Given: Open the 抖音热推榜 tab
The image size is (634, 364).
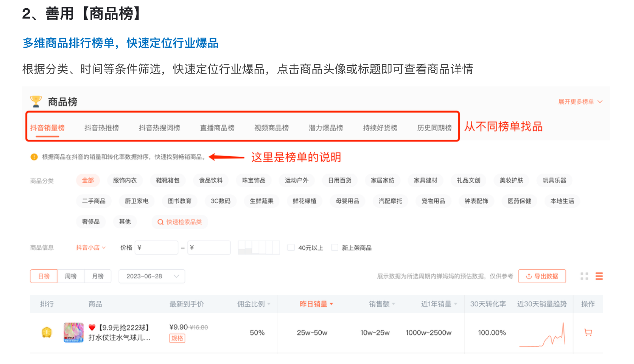Looking at the screenshot, I should (101, 128).
